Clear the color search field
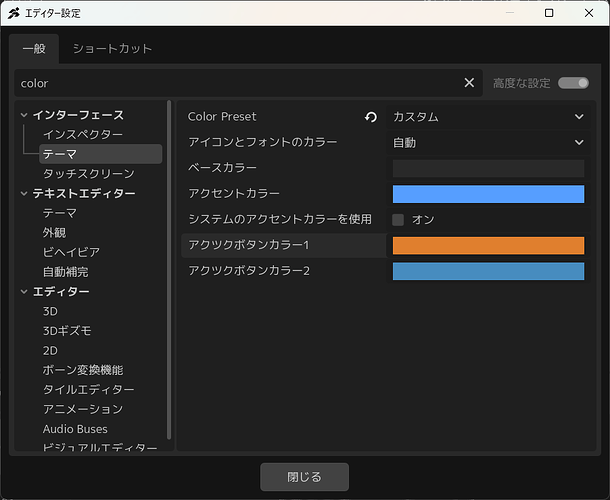Screen dimensions: 610x500 (x=469, y=82)
